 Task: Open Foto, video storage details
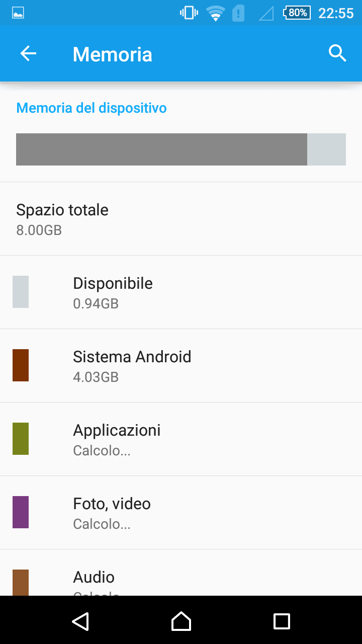[181, 513]
